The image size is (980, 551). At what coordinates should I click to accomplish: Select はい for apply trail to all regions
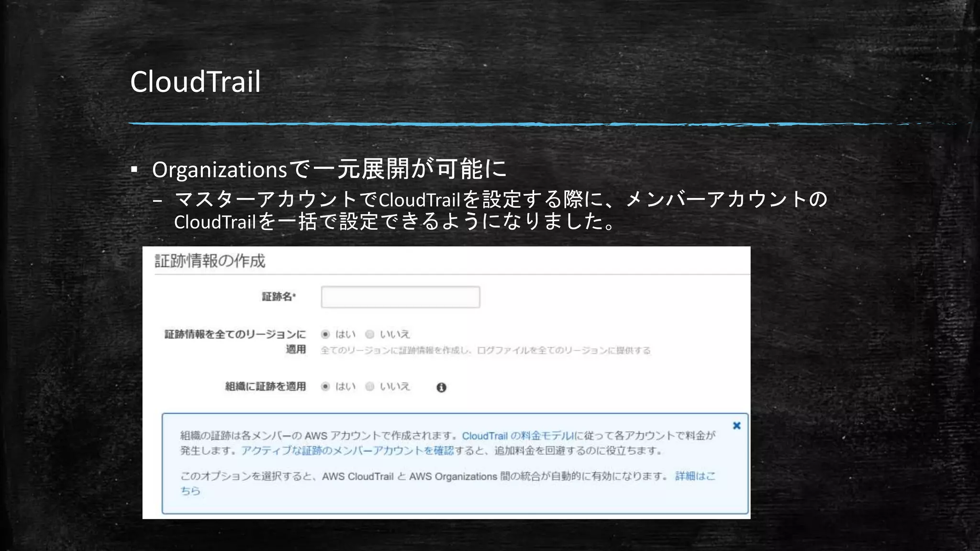325,334
